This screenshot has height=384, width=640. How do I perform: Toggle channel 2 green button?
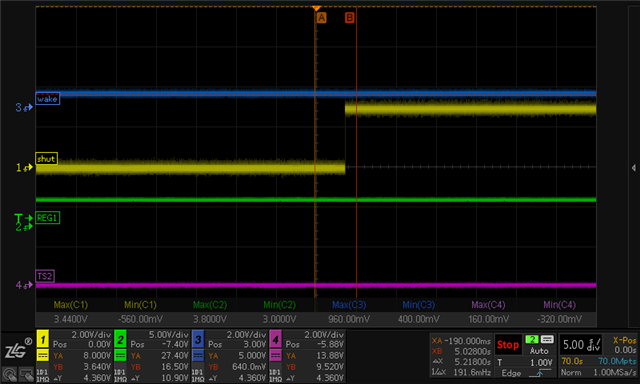coord(120,339)
